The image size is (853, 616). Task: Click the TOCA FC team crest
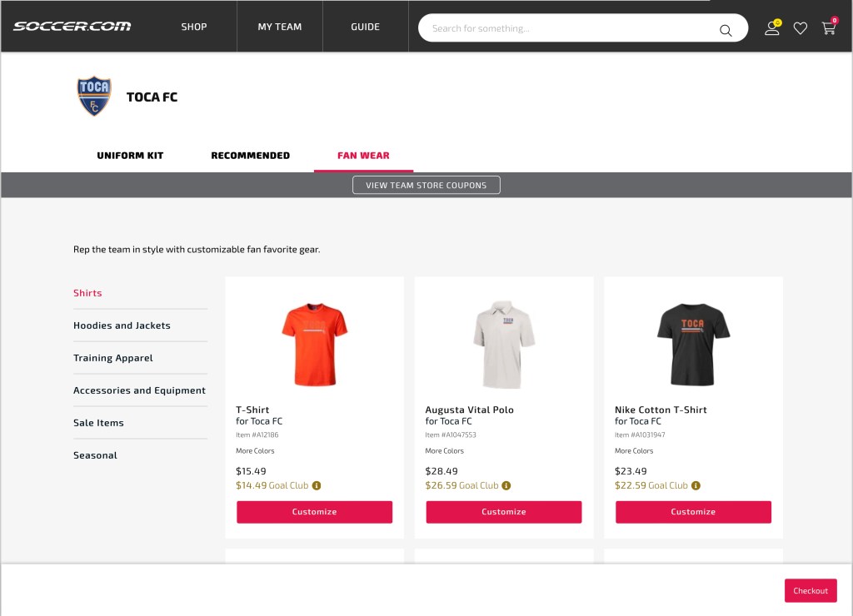[x=94, y=97]
